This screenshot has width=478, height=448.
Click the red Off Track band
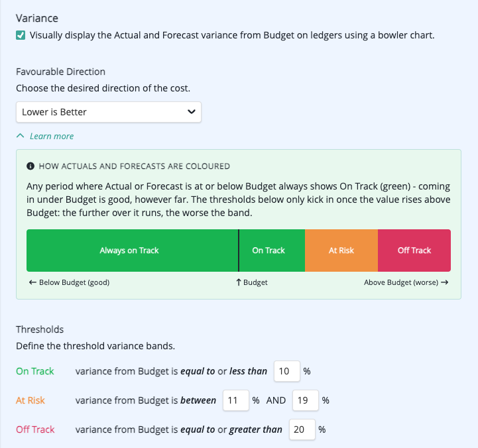coord(414,251)
